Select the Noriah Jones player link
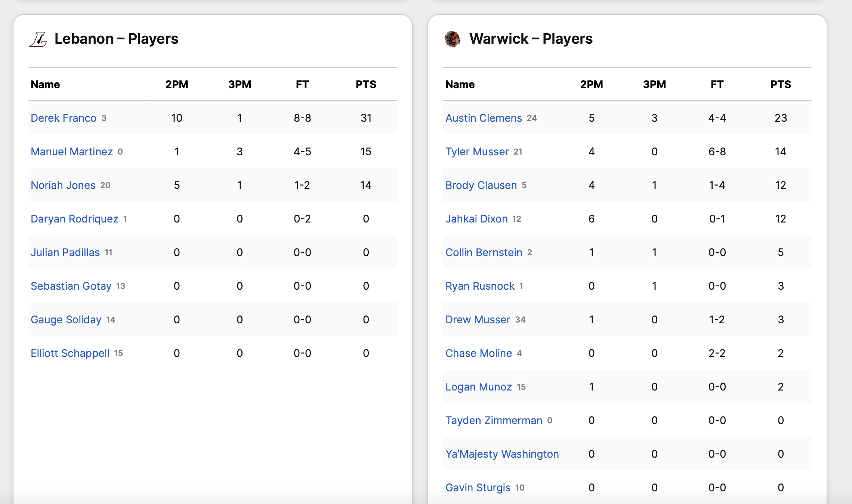 click(63, 185)
